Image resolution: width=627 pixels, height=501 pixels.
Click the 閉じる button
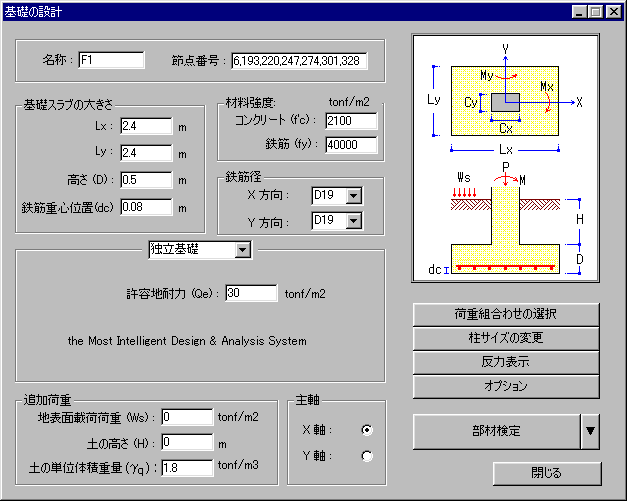point(547,473)
